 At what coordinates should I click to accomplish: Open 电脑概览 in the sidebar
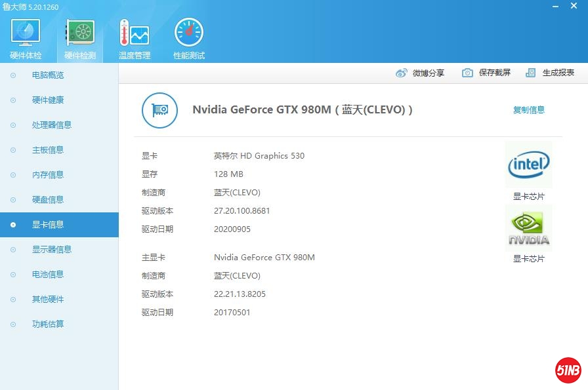[48, 75]
